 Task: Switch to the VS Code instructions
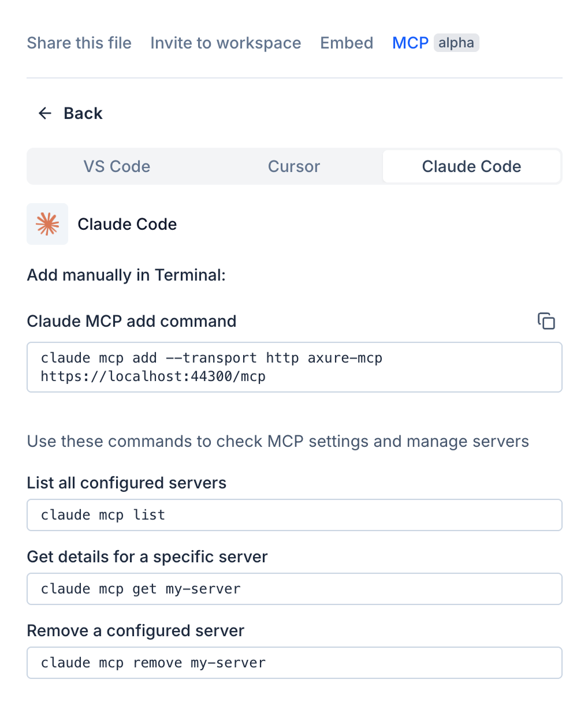coord(117,166)
